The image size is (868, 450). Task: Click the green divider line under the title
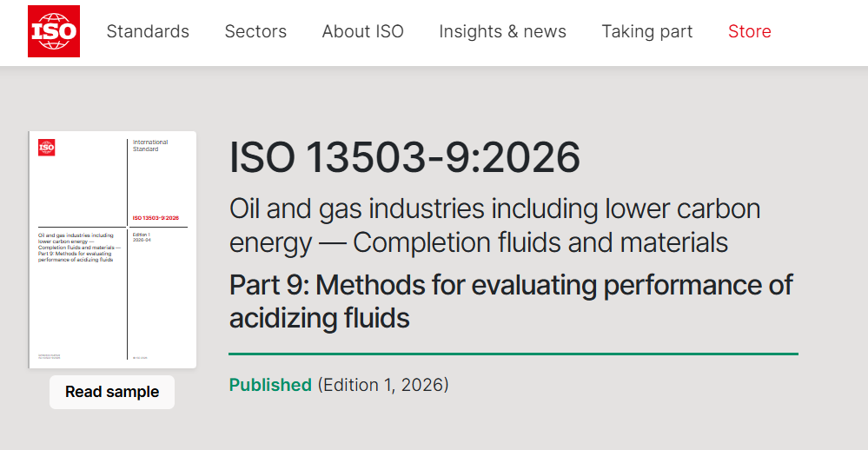tap(513, 354)
